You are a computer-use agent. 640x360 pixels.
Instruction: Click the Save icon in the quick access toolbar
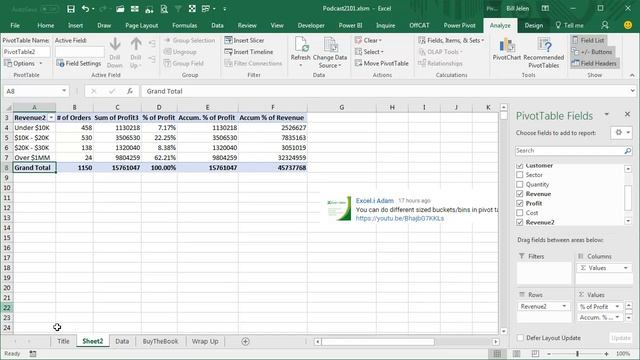[x=71, y=9]
